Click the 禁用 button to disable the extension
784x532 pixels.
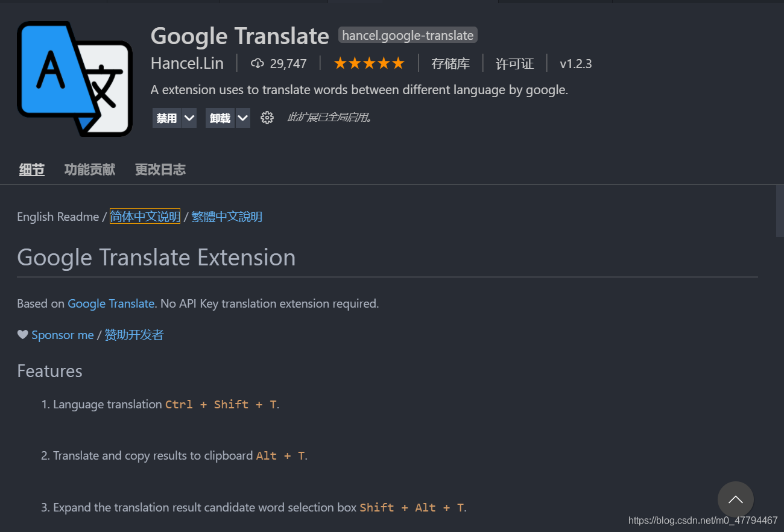166,118
